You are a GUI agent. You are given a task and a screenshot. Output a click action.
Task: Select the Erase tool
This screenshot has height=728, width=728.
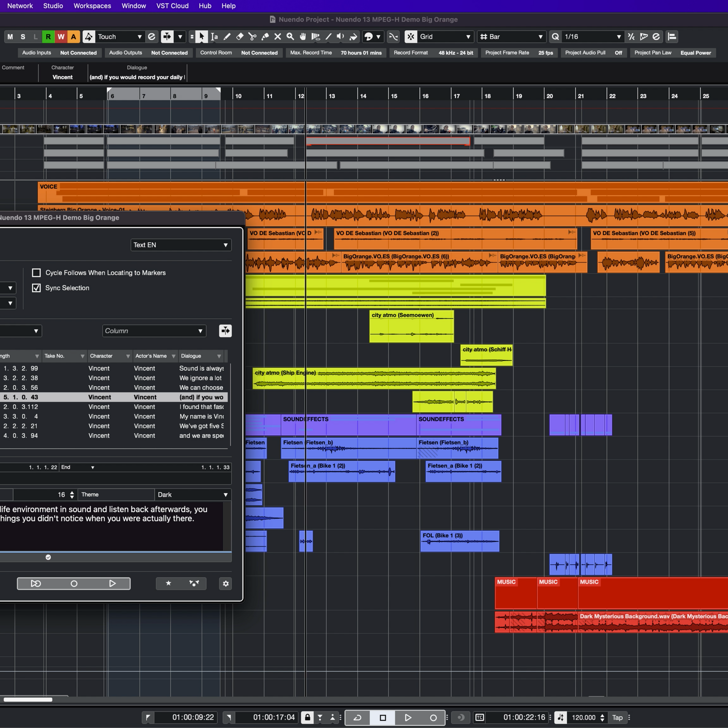click(x=240, y=37)
